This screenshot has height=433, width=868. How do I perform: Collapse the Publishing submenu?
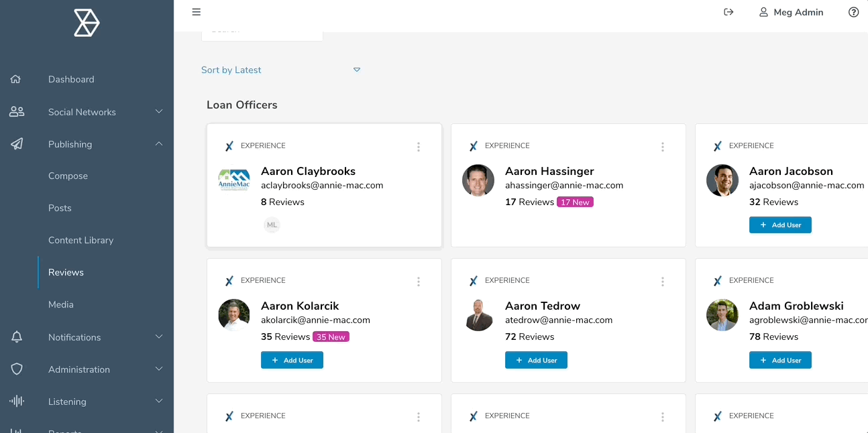coord(159,144)
